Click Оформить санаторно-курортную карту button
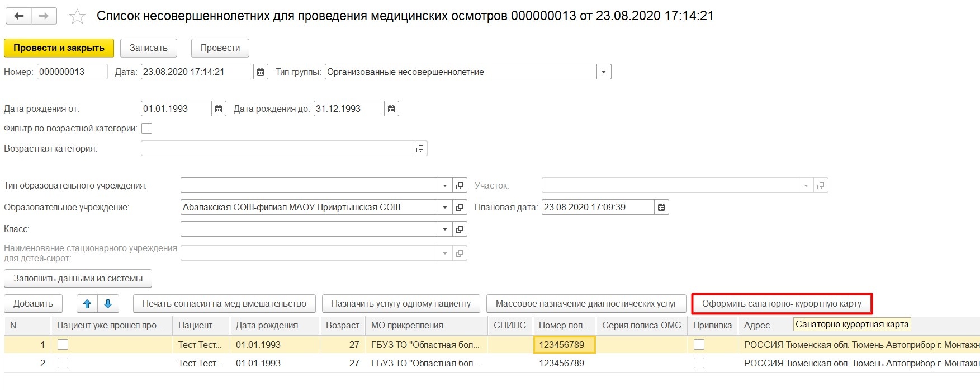 coord(782,304)
